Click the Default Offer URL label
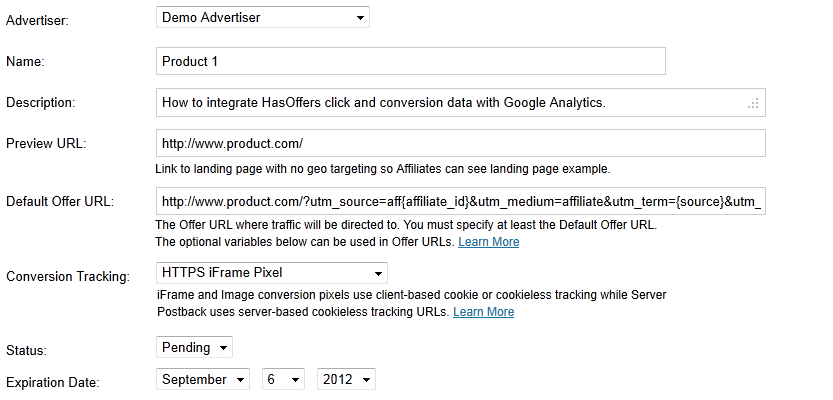Screen dimensions: 833x400 (60, 202)
